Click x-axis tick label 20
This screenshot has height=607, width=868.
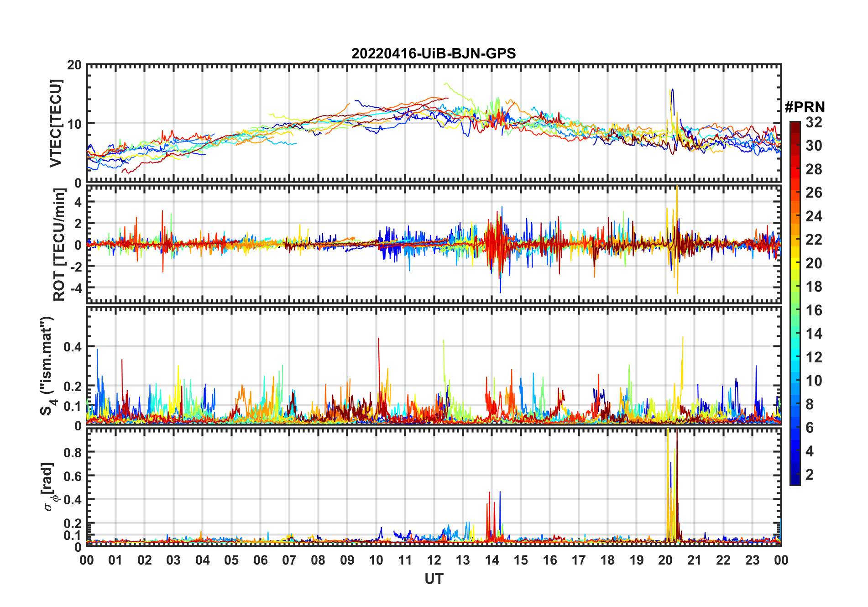pyautogui.click(x=665, y=560)
